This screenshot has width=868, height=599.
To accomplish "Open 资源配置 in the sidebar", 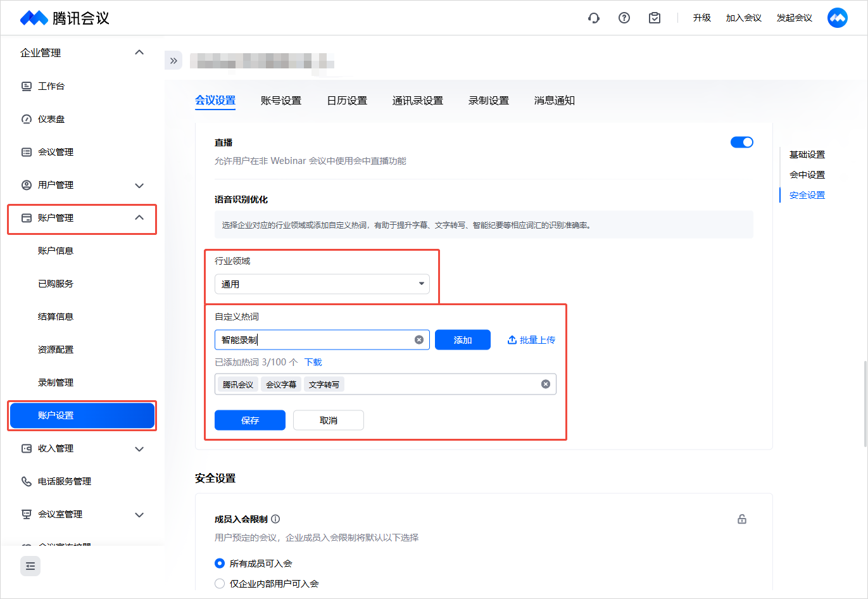I will pos(56,350).
